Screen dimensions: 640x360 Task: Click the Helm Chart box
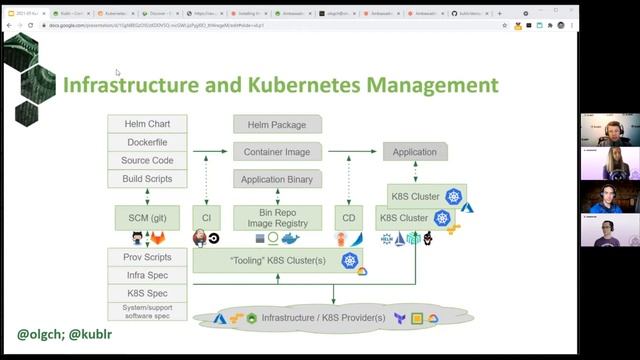tap(147, 124)
